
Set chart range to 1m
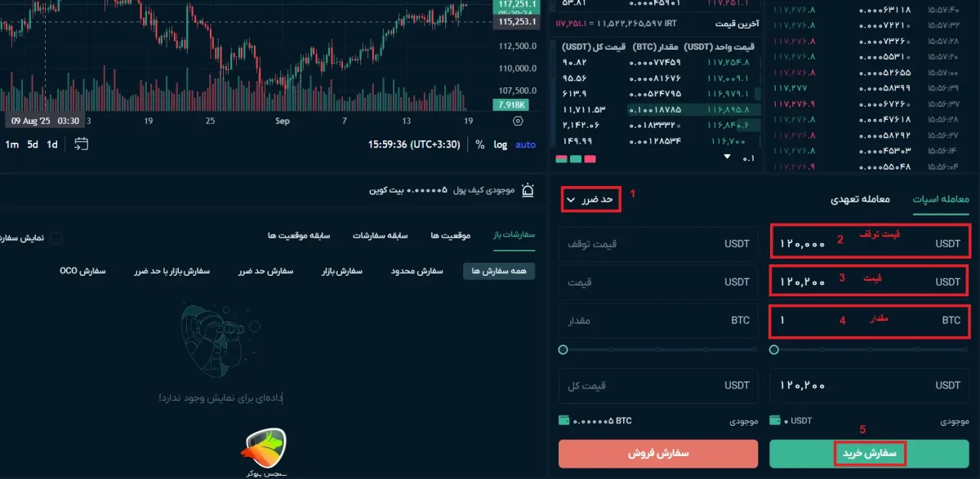pyautogui.click(x=12, y=144)
